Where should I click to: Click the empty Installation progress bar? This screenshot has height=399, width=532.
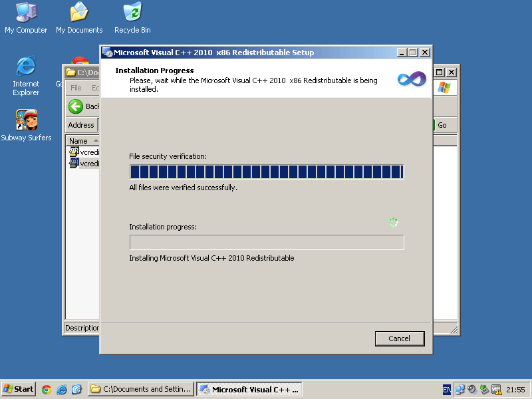click(267, 242)
